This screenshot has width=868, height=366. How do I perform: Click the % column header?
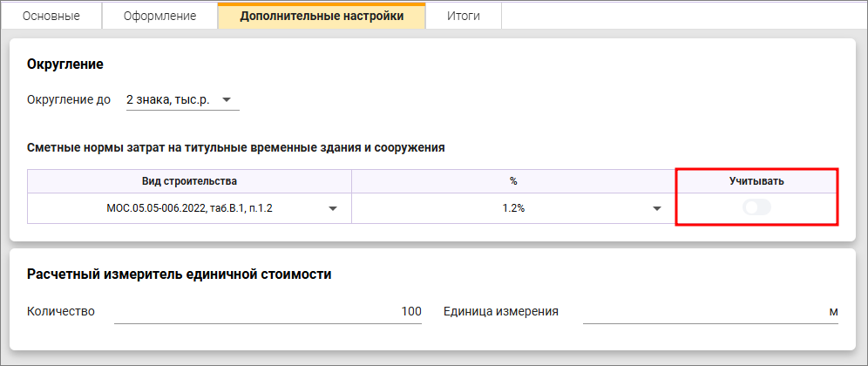coord(513,180)
